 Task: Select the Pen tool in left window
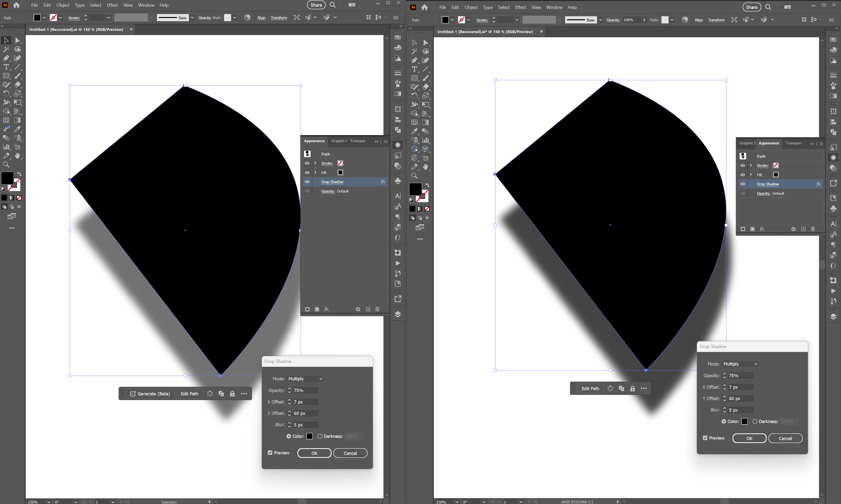[6, 58]
